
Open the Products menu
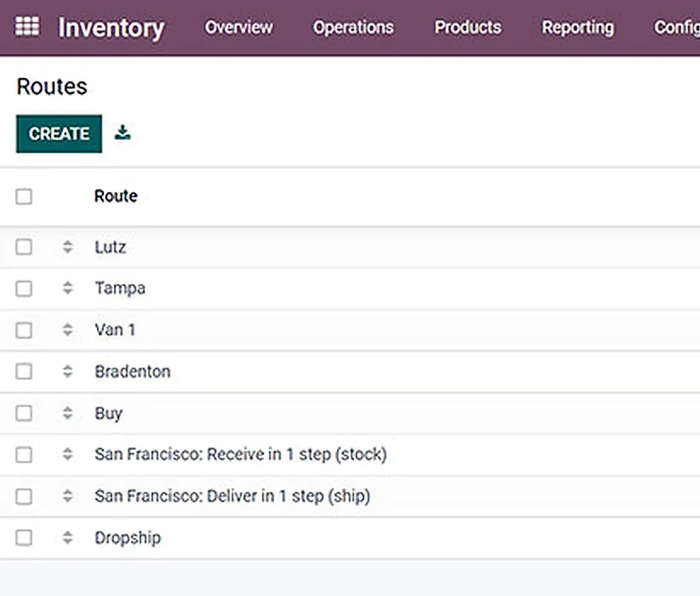click(468, 27)
